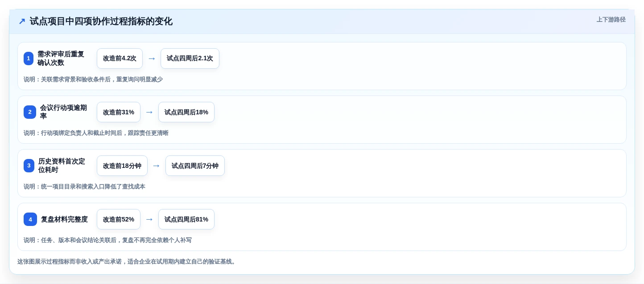Click the 复盘材料完整度 label
Screen dimensions: 644x284
tap(64, 219)
